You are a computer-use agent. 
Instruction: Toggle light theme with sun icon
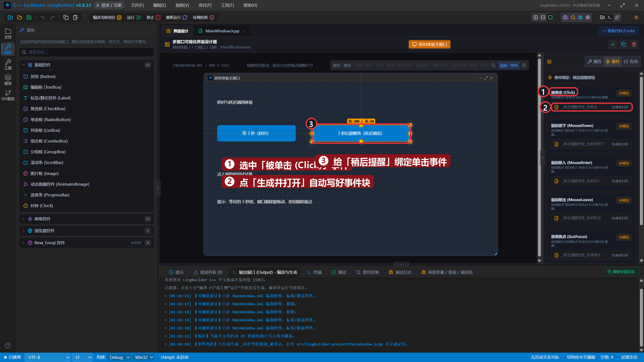coord(636,17)
